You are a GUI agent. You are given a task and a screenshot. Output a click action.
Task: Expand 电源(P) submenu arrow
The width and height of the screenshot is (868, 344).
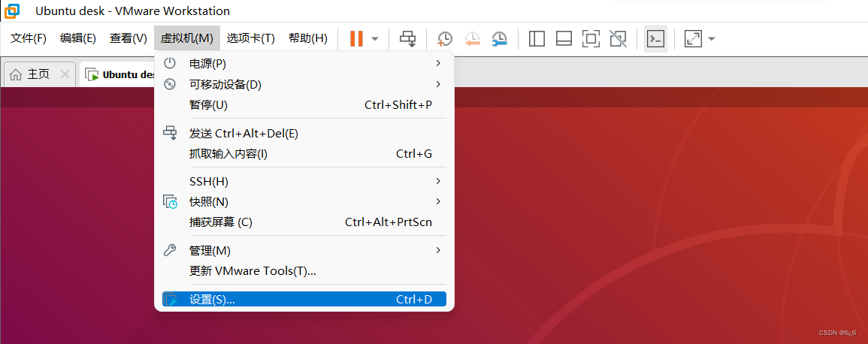coord(438,64)
